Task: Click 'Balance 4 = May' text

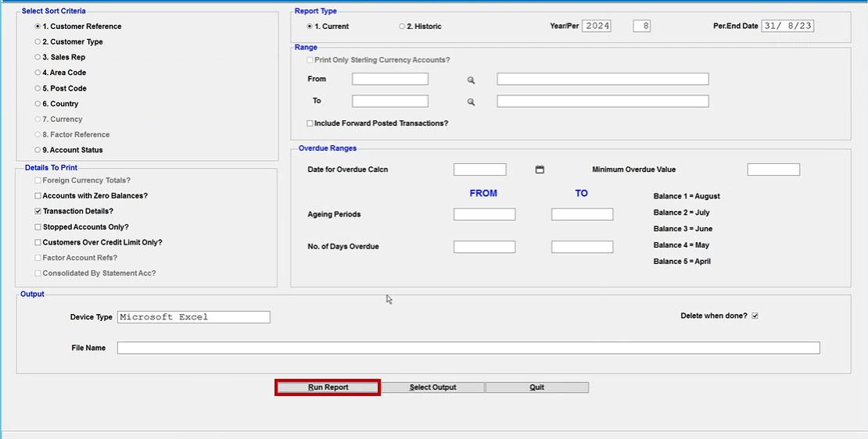Action: pyautogui.click(x=681, y=245)
